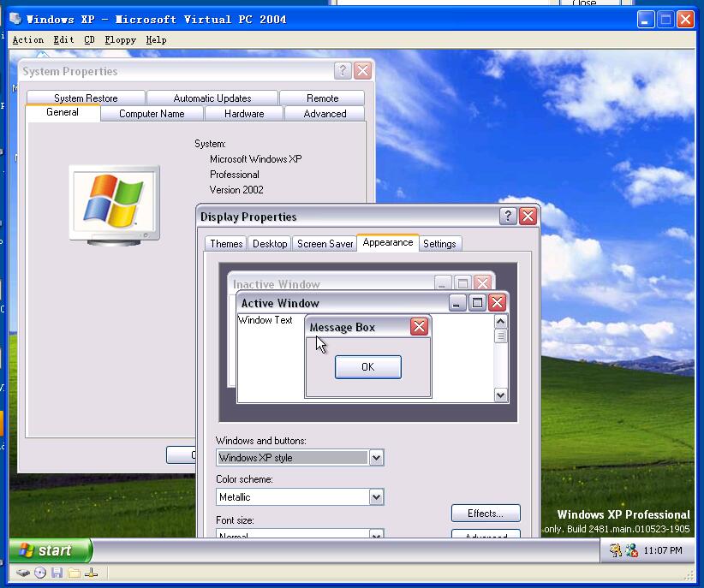The image size is (704, 588).
Task: Select the Appearance tab
Action: pyautogui.click(x=388, y=242)
